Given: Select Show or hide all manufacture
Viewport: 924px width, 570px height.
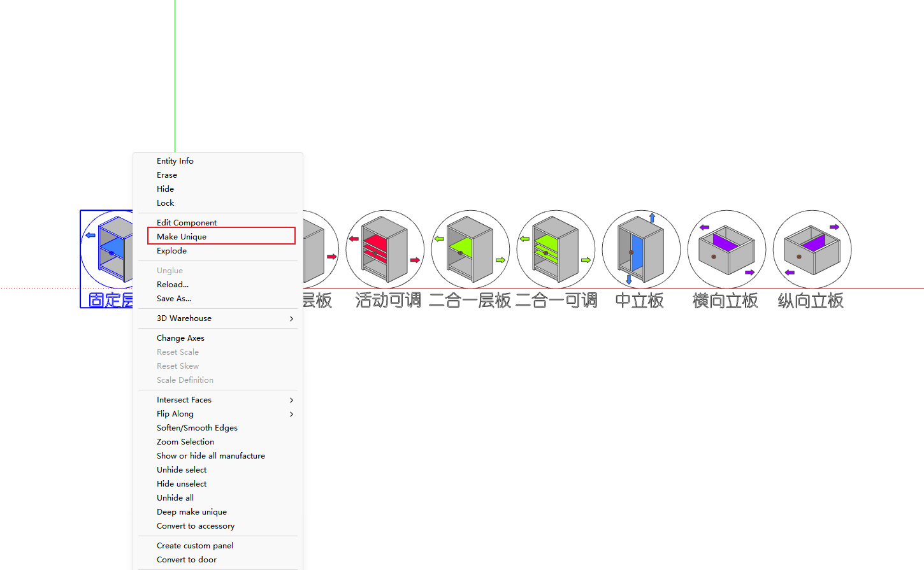Looking at the screenshot, I should (x=211, y=456).
